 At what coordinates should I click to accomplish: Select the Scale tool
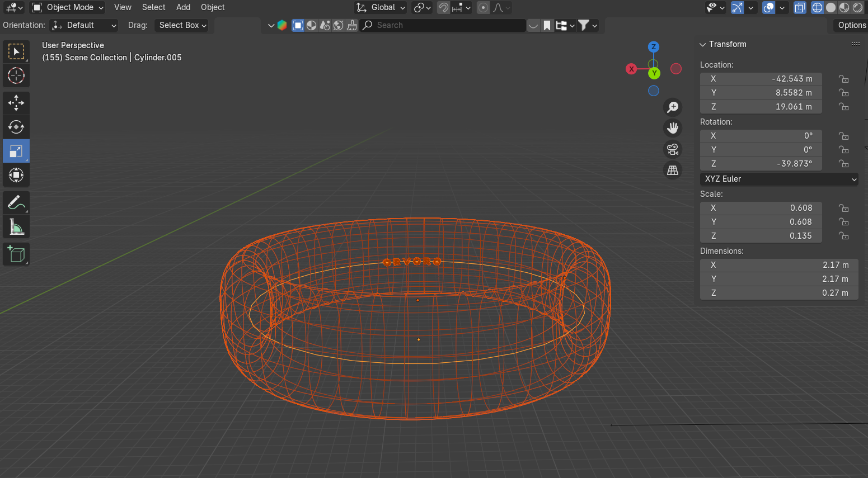point(16,151)
